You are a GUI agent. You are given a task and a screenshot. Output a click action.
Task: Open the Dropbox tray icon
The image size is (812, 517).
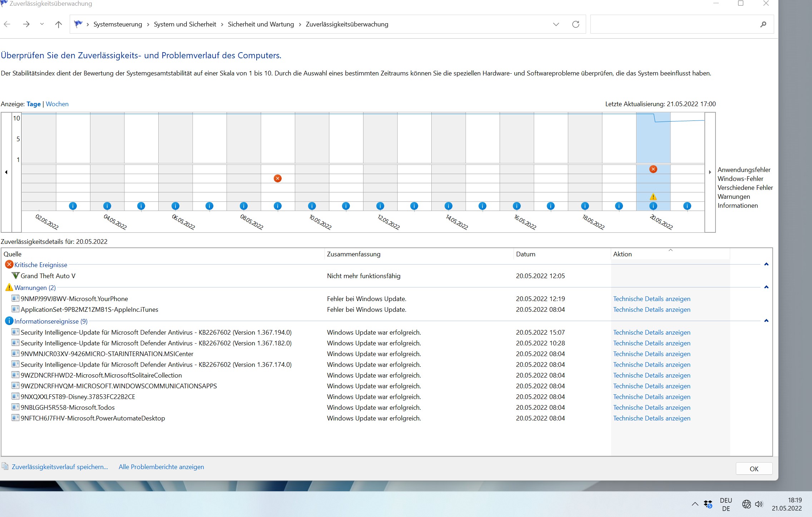(708, 504)
